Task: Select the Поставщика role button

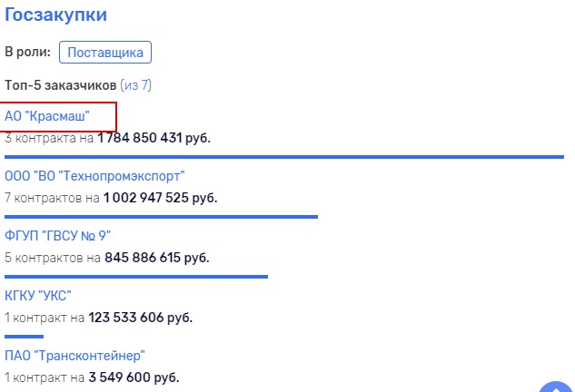Action: pos(105,53)
